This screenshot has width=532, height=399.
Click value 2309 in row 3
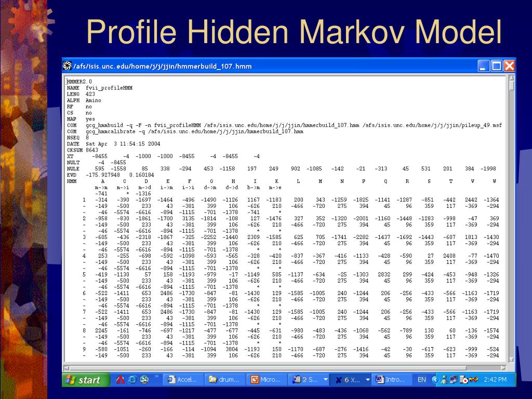coord(253,237)
